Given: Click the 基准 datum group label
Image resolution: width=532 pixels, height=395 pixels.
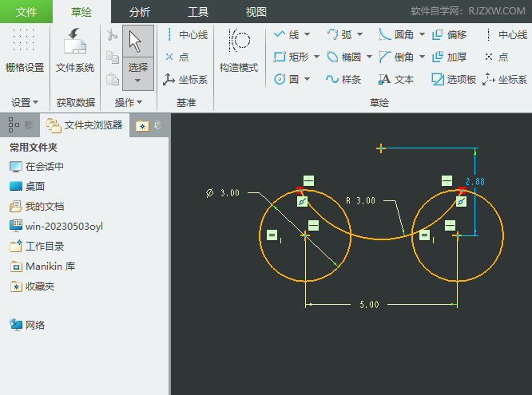Looking at the screenshot, I should pyautogui.click(x=186, y=102).
